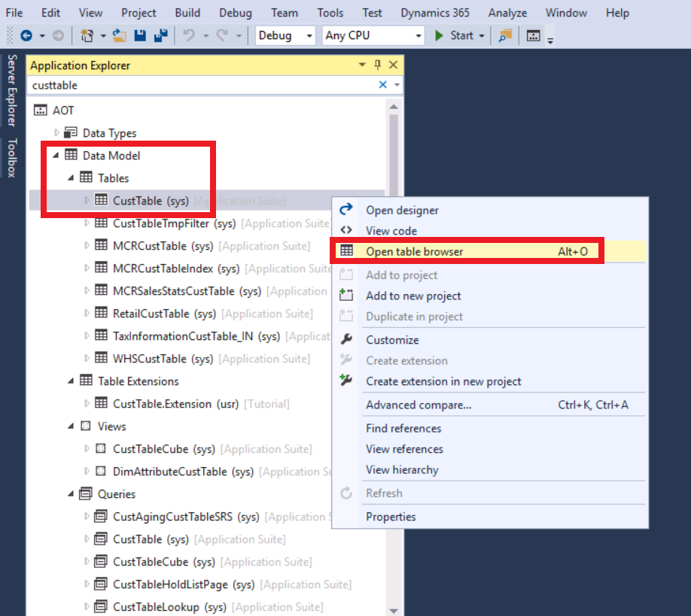
Task: Clear the custtable search filter with the X
Action: pyautogui.click(x=383, y=85)
